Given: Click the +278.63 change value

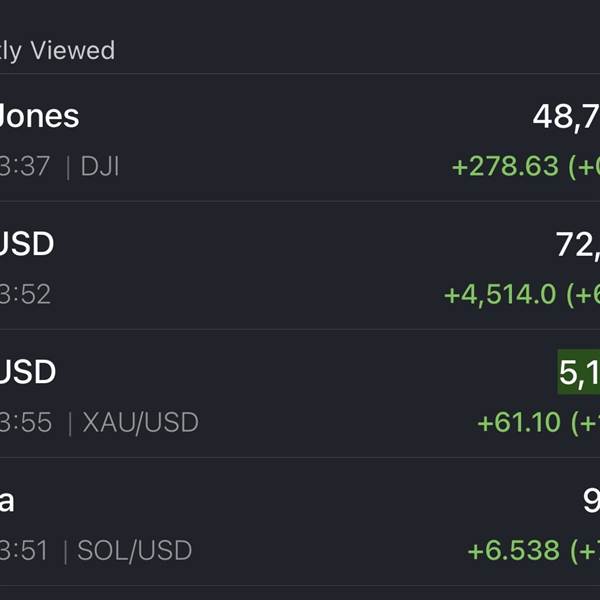Looking at the screenshot, I should pyautogui.click(x=505, y=166).
